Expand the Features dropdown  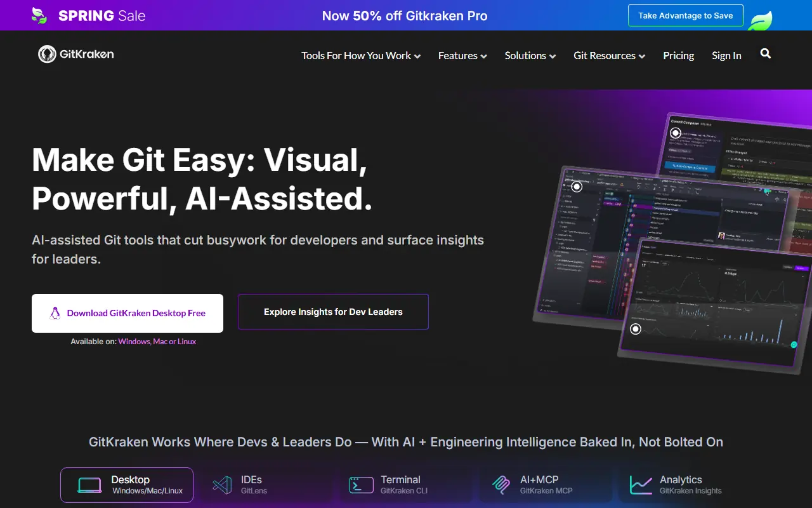[x=462, y=56]
